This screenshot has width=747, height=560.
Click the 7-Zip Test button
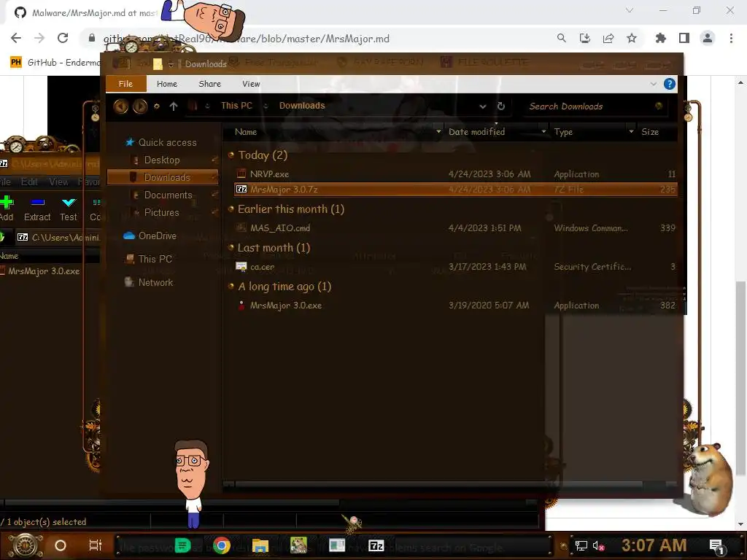click(x=69, y=208)
